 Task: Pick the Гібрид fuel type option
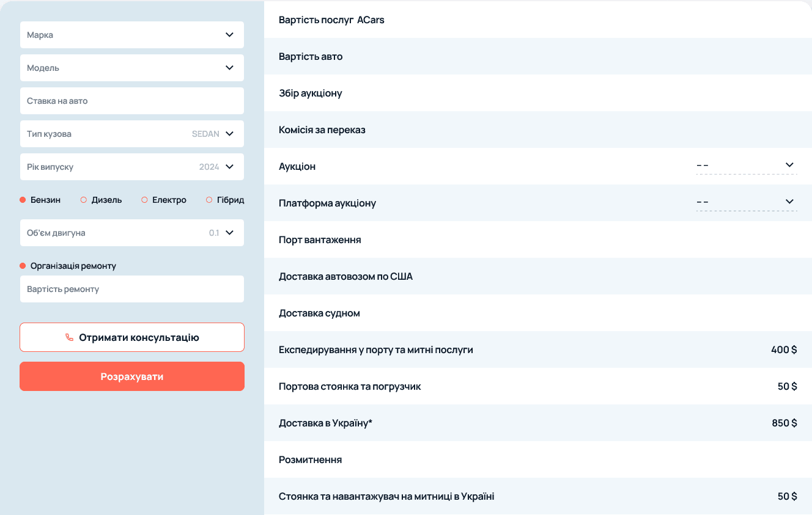tap(209, 200)
